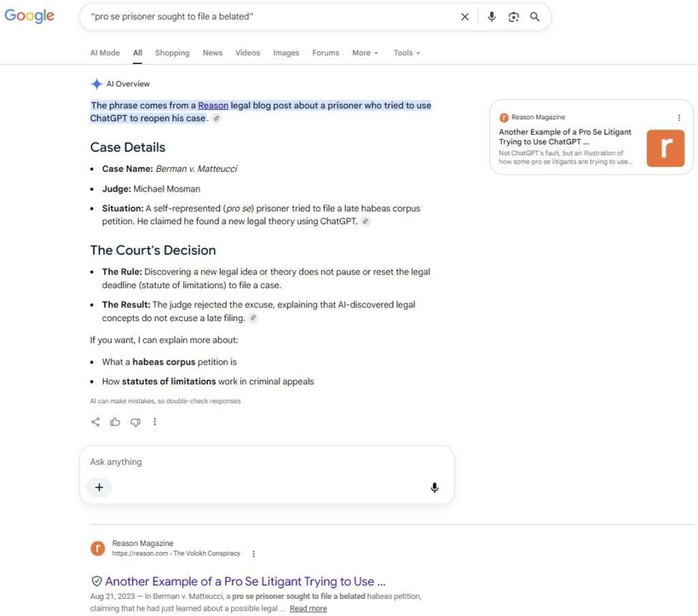Click 'Berman v. Matteucci' case name text
Screen dimensions: 698x616
pos(196,169)
